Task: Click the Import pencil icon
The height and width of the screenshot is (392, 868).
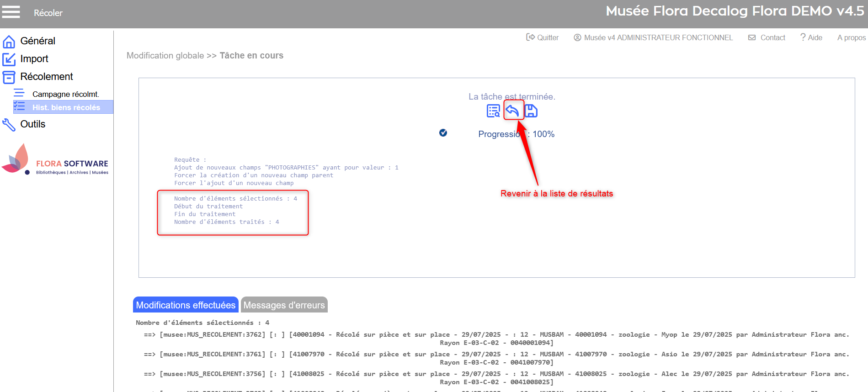Action: point(9,59)
